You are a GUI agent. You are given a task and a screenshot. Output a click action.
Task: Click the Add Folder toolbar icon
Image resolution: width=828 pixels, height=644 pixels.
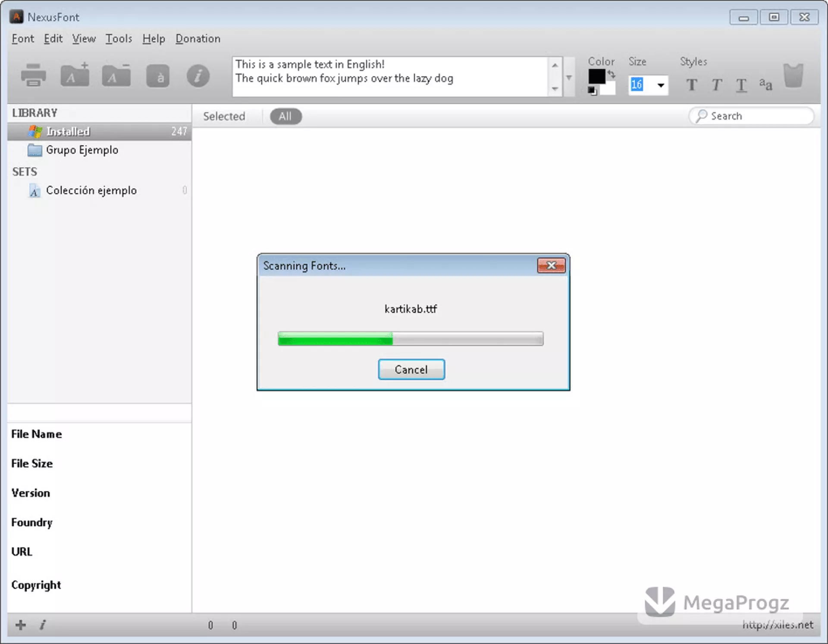[75, 75]
